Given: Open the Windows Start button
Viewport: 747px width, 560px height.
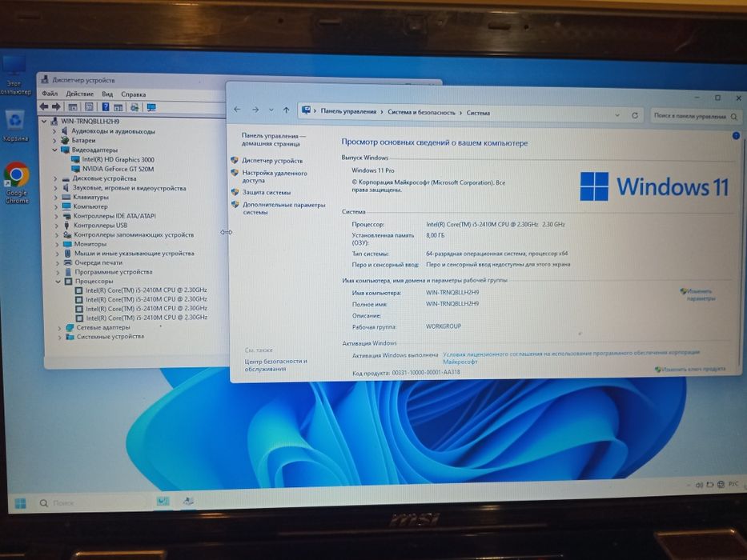Looking at the screenshot, I should 21,503.
